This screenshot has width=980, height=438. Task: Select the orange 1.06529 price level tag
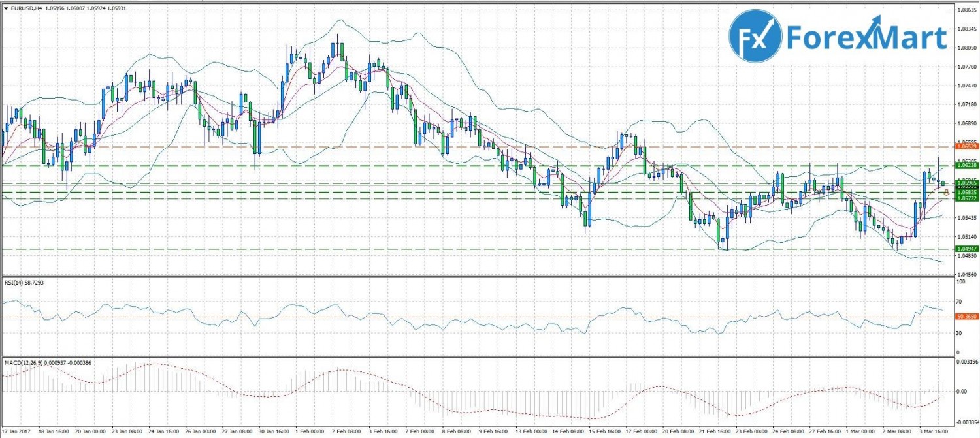[966, 147]
